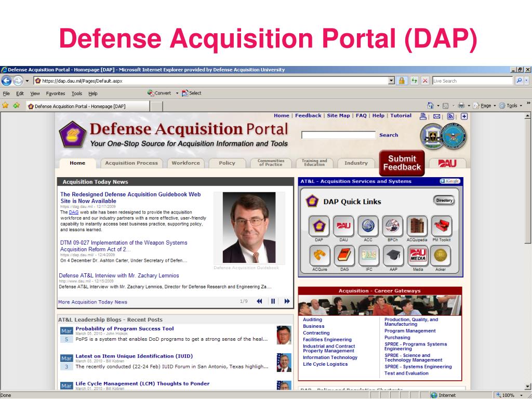532x399 pixels.
Task: Click the portal RSS feed icon
Action: (450, 116)
